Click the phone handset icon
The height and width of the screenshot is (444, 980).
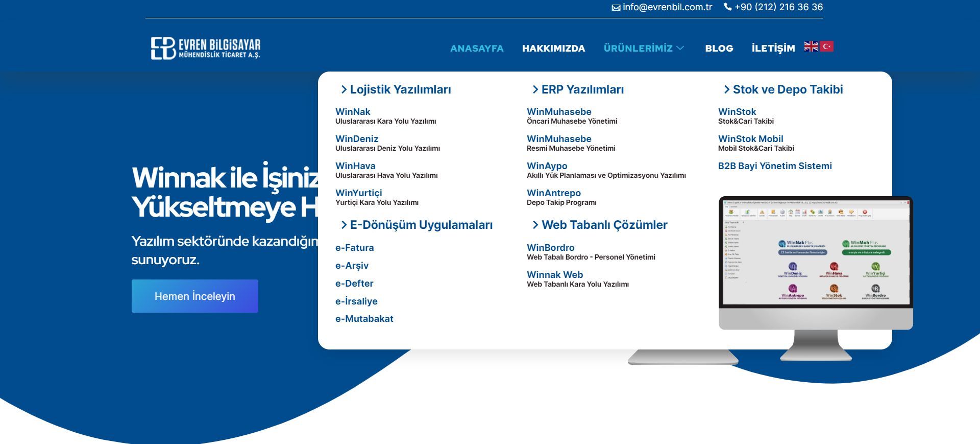728,7
